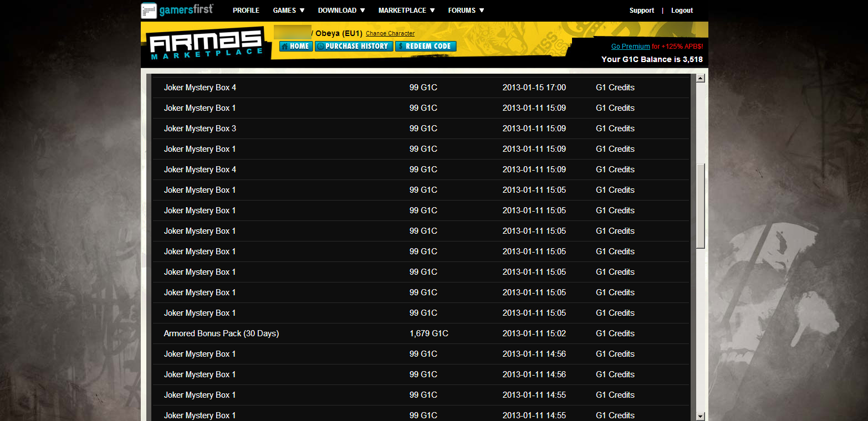This screenshot has width=868, height=421.
Task: Click the scrollbar down arrow
Action: [x=700, y=416]
